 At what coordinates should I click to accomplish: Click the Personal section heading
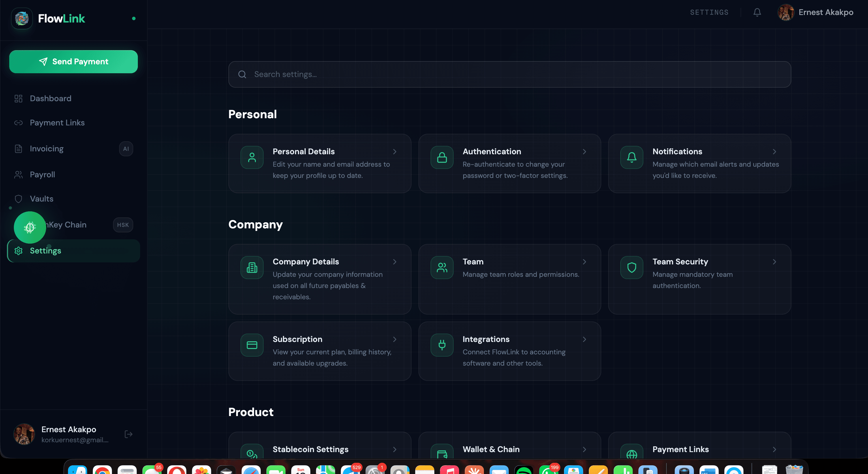click(x=252, y=114)
